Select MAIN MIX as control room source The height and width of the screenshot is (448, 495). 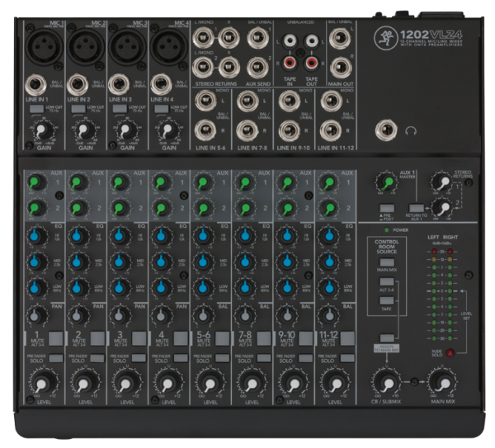point(385,262)
